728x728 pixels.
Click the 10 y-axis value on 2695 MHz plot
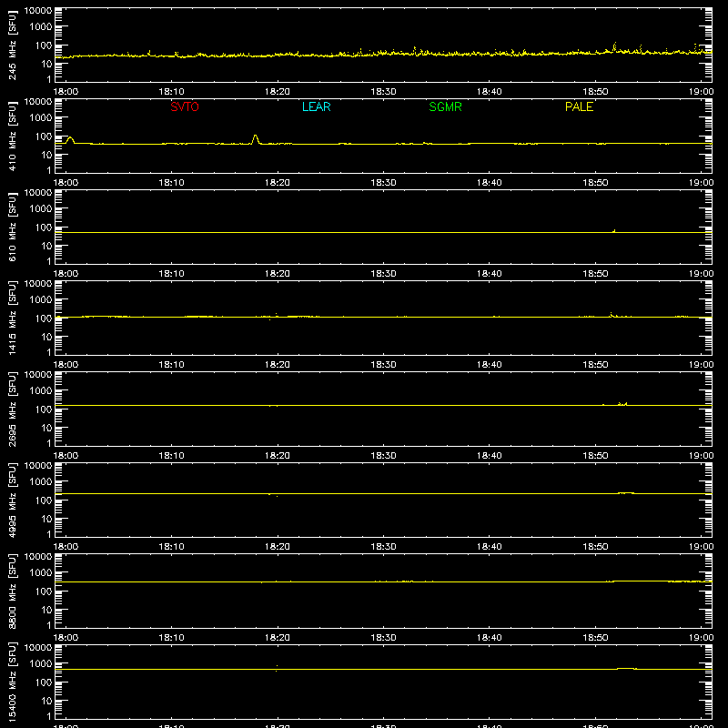pyautogui.click(x=46, y=428)
